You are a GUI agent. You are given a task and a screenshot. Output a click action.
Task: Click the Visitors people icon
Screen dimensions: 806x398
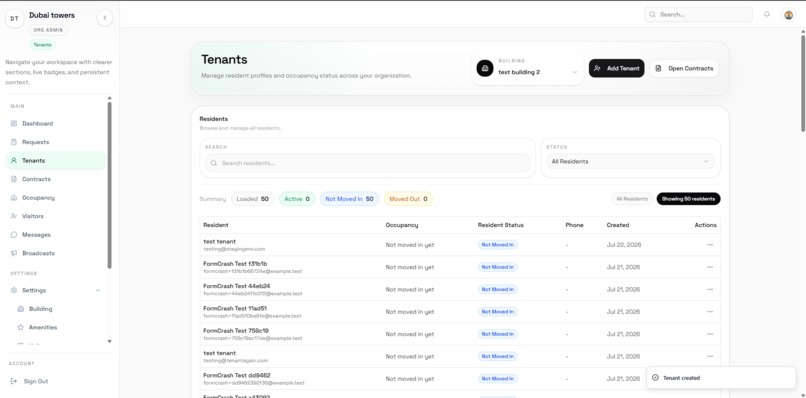[14, 216]
